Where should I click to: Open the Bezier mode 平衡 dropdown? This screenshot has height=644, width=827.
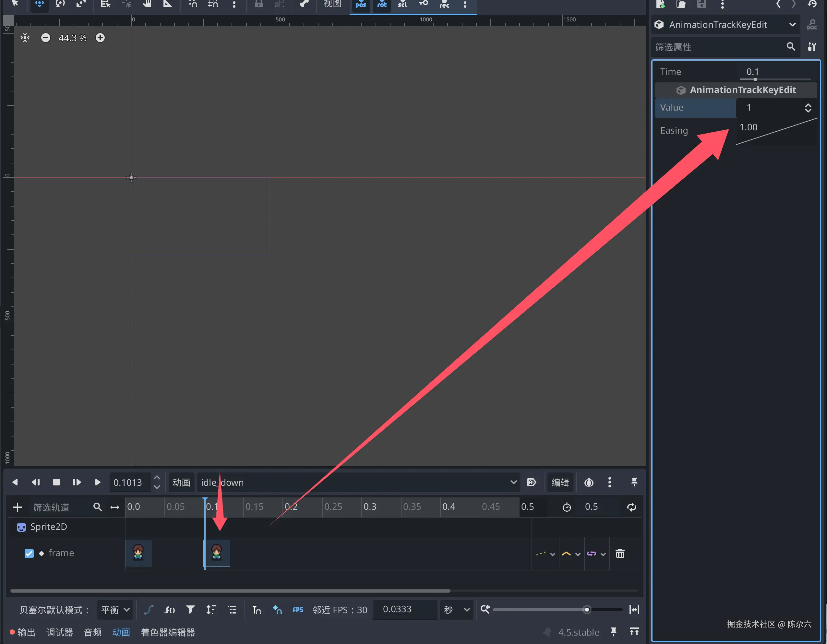[115, 610]
